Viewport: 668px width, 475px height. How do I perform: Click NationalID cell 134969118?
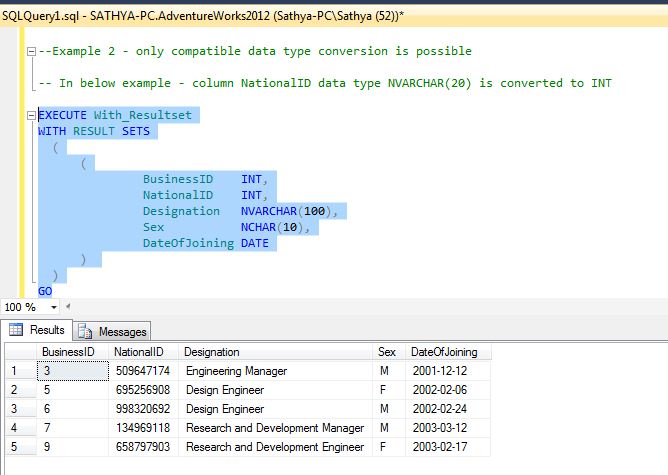[x=144, y=428]
